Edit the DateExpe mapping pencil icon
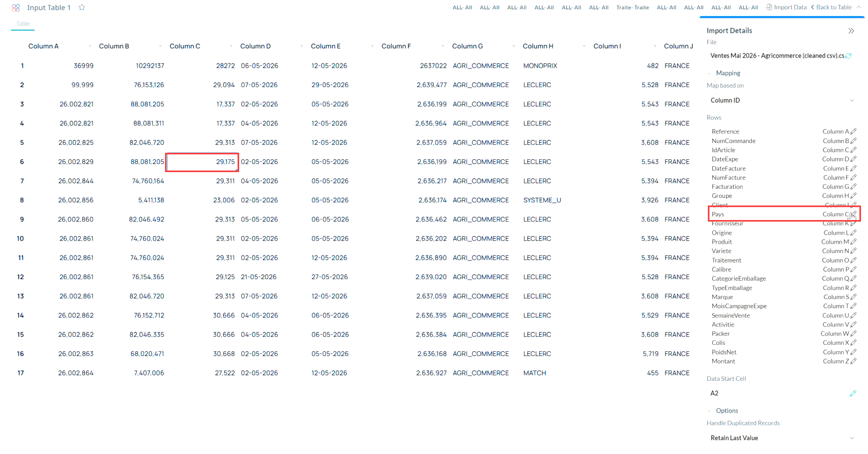This screenshot has width=868, height=454. 853,159
